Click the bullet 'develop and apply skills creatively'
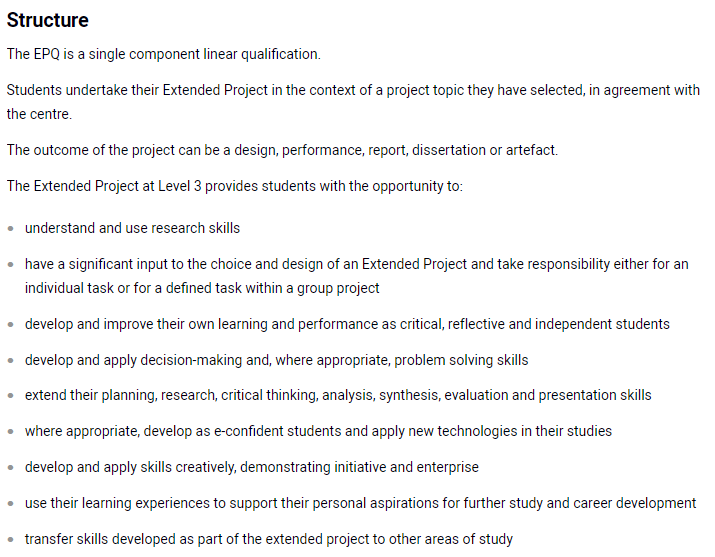The width and height of the screenshot is (715, 557). pos(252,467)
